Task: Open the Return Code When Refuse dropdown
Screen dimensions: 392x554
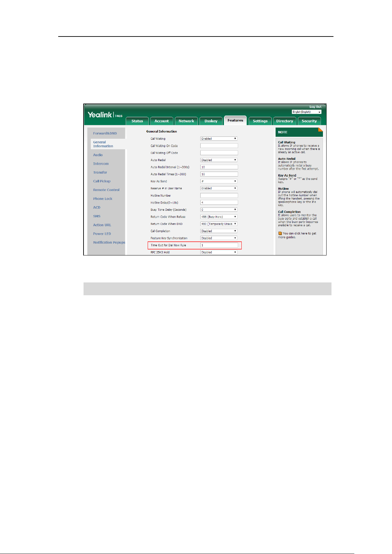Action: click(x=219, y=217)
